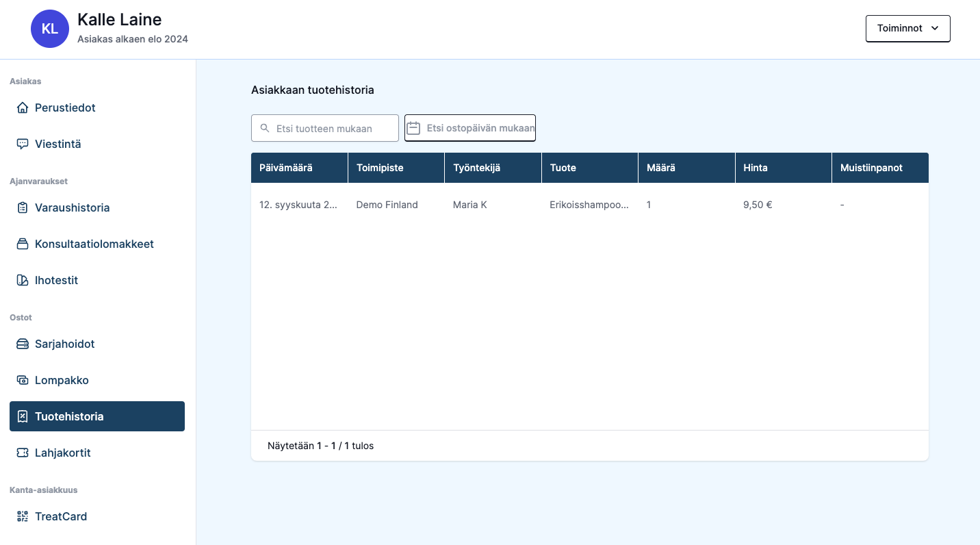Click the 'Erikoisshampoo...' product cell

point(589,205)
